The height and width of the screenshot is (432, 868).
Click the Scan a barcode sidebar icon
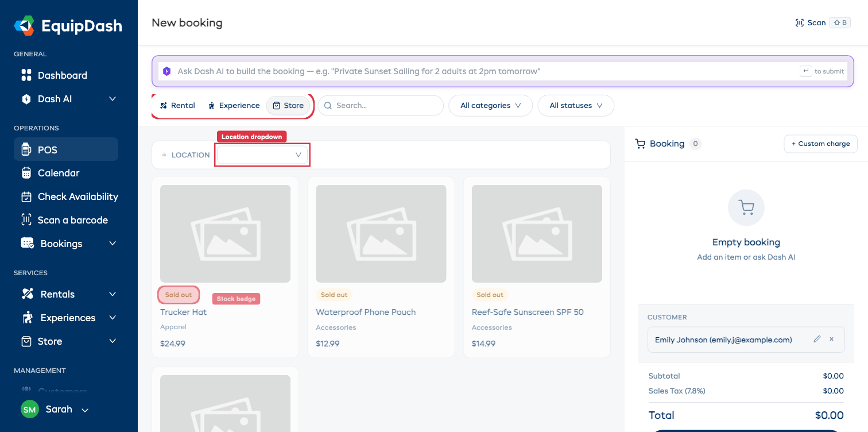pos(26,220)
